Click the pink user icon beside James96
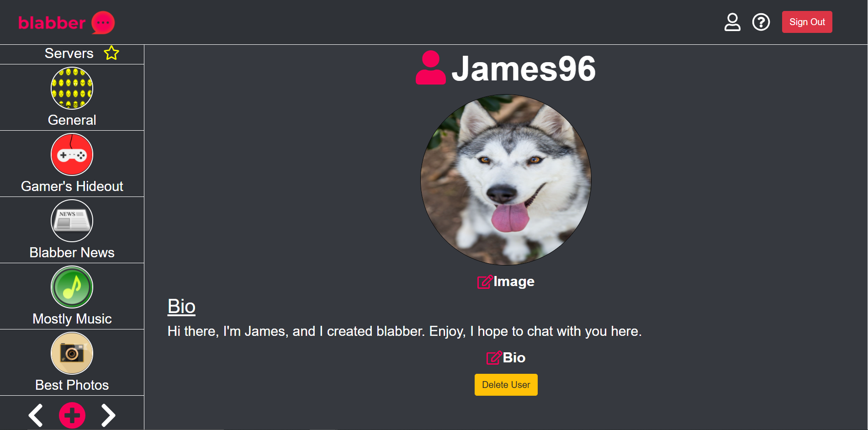 pos(430,68)
